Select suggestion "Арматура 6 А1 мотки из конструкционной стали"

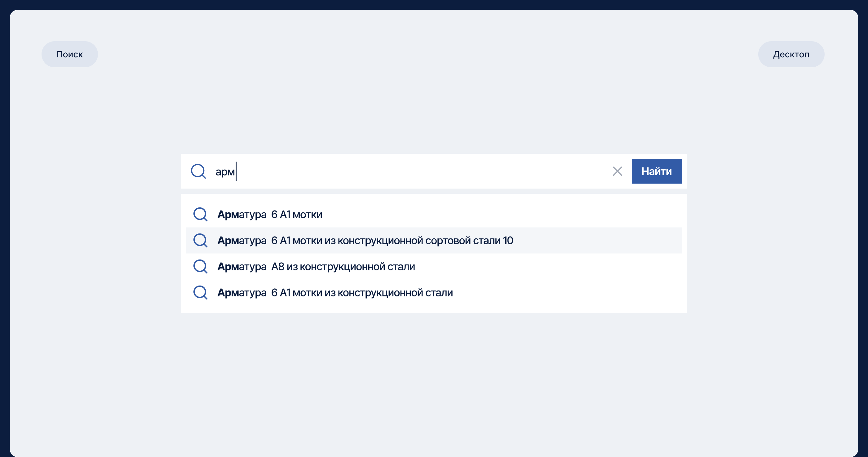click(x=434, y=293)
